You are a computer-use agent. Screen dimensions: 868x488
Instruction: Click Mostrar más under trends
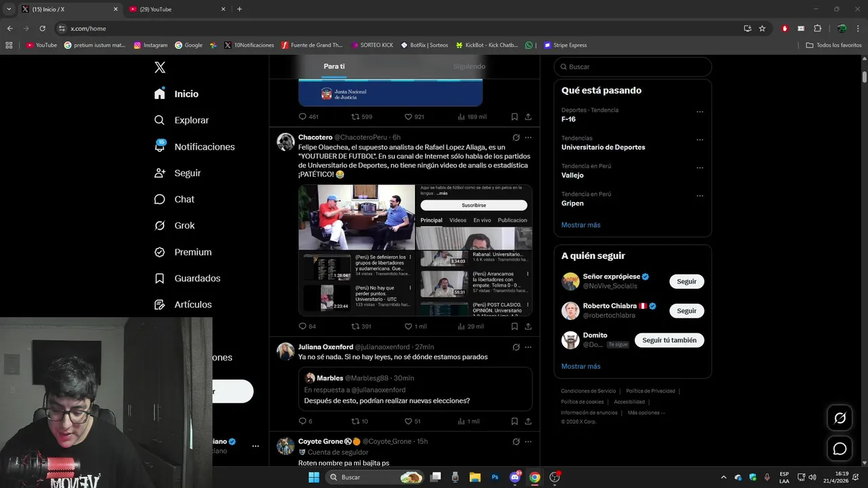(580, 225)
